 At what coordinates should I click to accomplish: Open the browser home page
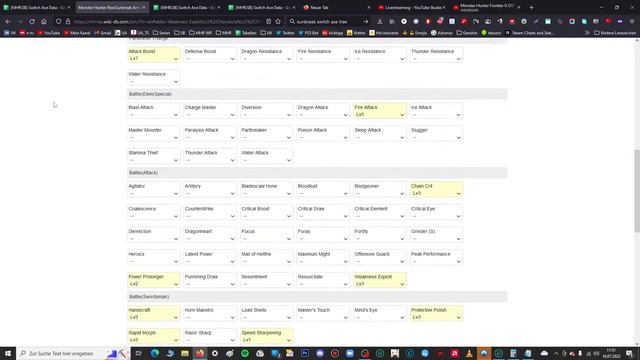coord(44,21)
